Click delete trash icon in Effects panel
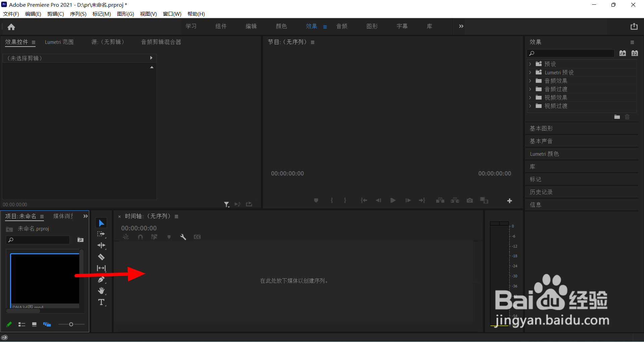The width and height of the screenshot is (644, 342). click(627, 117)
